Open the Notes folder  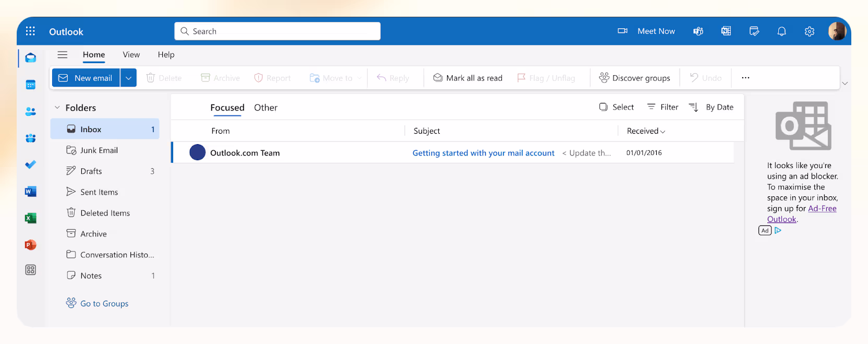105,276
